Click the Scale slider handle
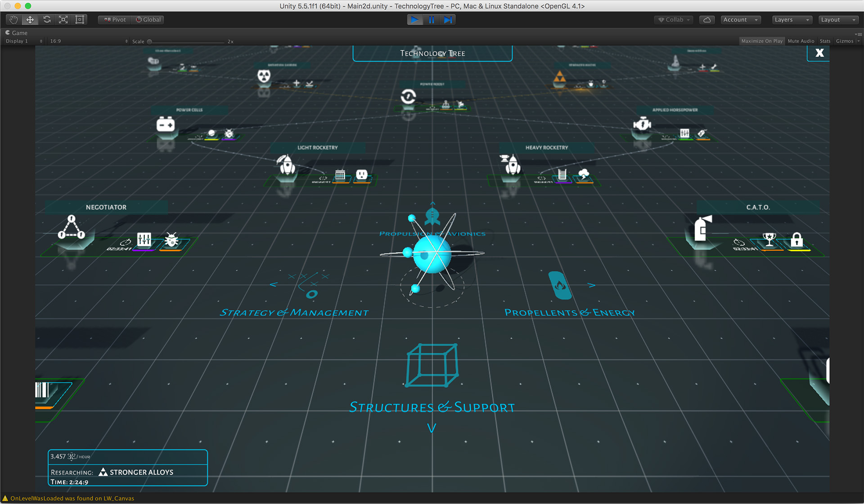Screen dimensions: 864x504 [x=149, y=41]
